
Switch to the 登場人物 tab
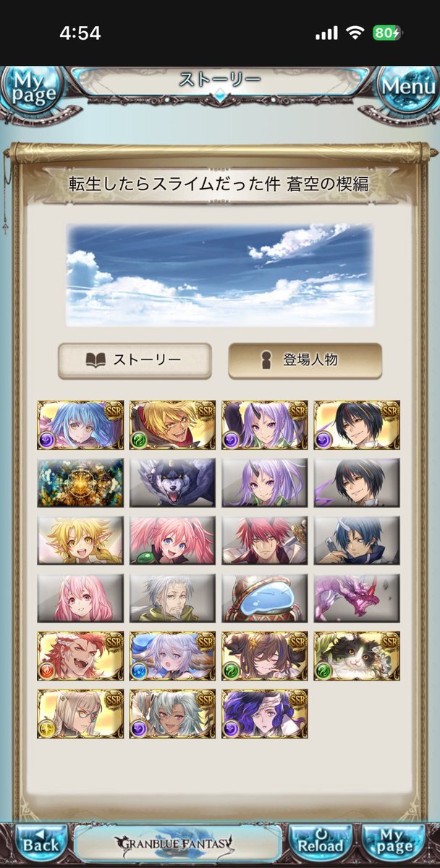305,360
